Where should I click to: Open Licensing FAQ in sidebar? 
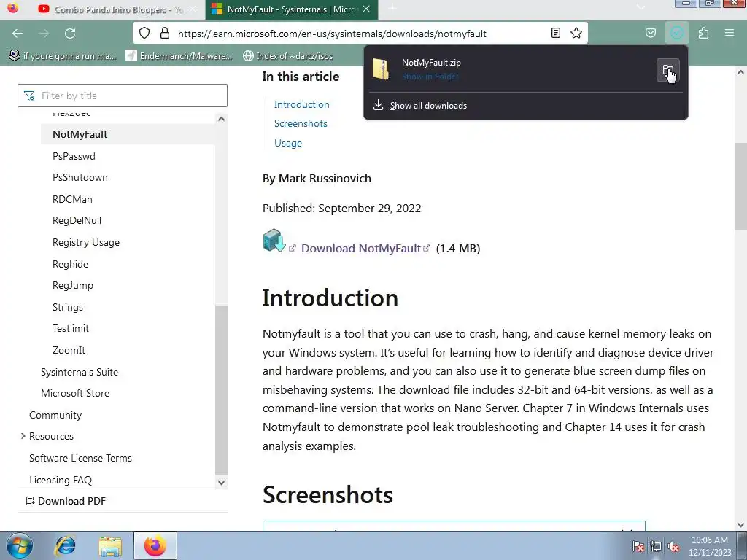coord(61,480)
